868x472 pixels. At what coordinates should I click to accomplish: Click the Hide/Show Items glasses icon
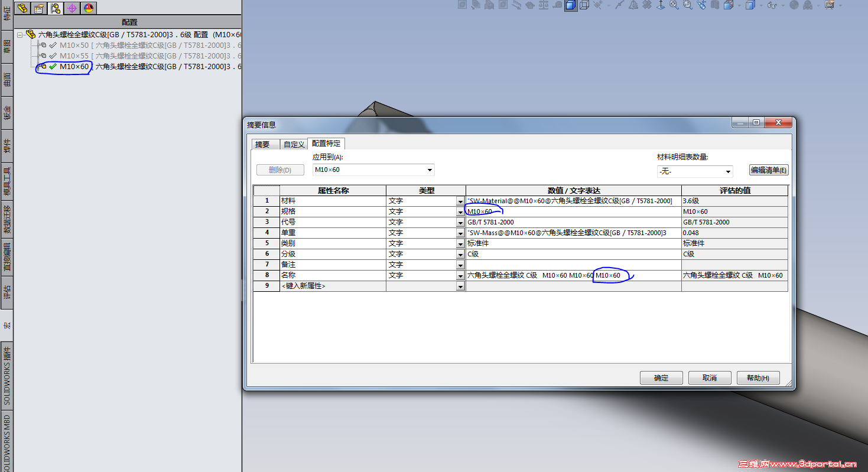[772, 5]
